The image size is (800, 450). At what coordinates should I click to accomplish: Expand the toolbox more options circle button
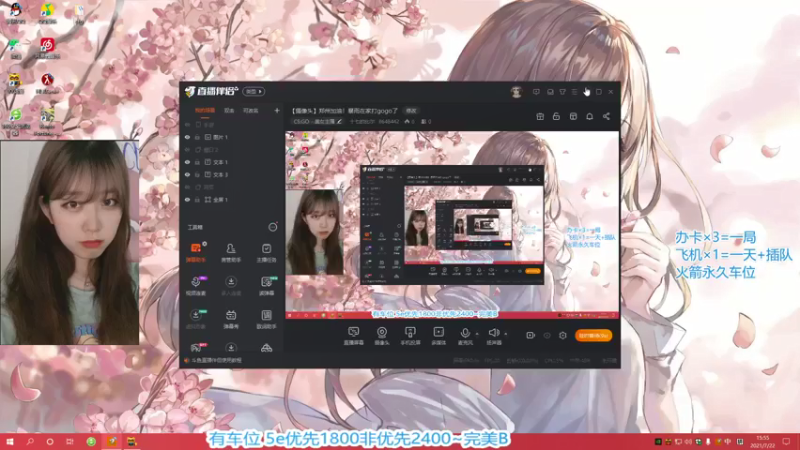[273, 227]
